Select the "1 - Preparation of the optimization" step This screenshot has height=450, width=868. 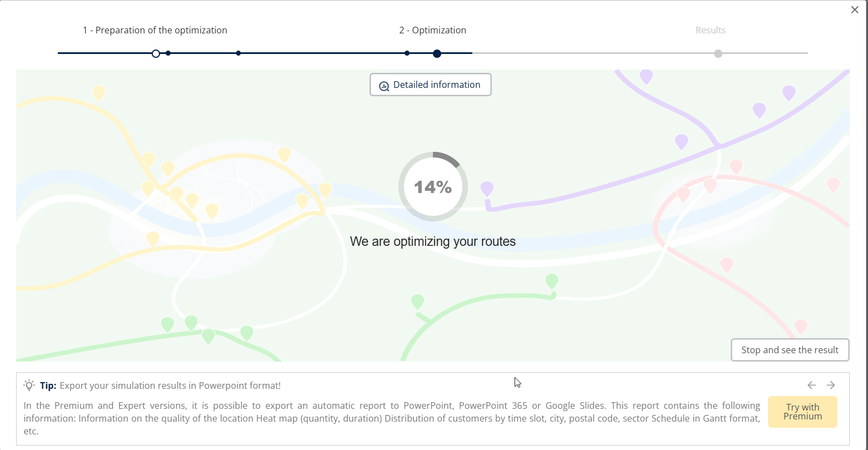click(155, 30)
